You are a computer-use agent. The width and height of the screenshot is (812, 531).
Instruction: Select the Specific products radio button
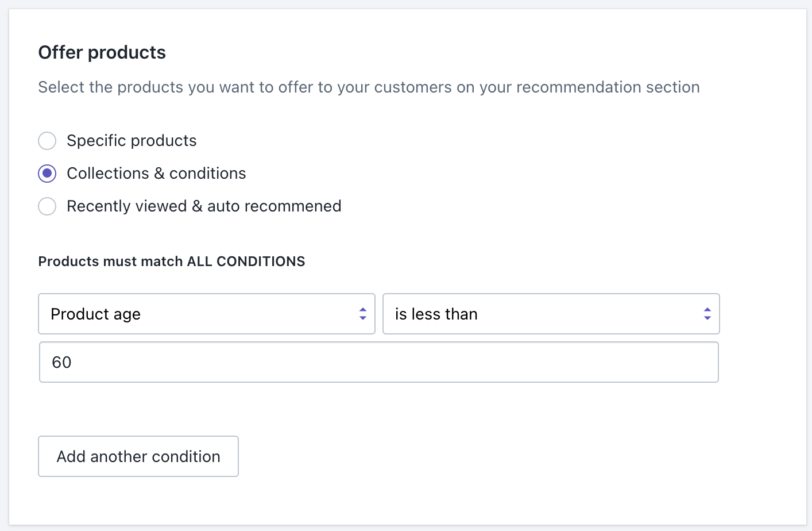click(x=47, y=141)
